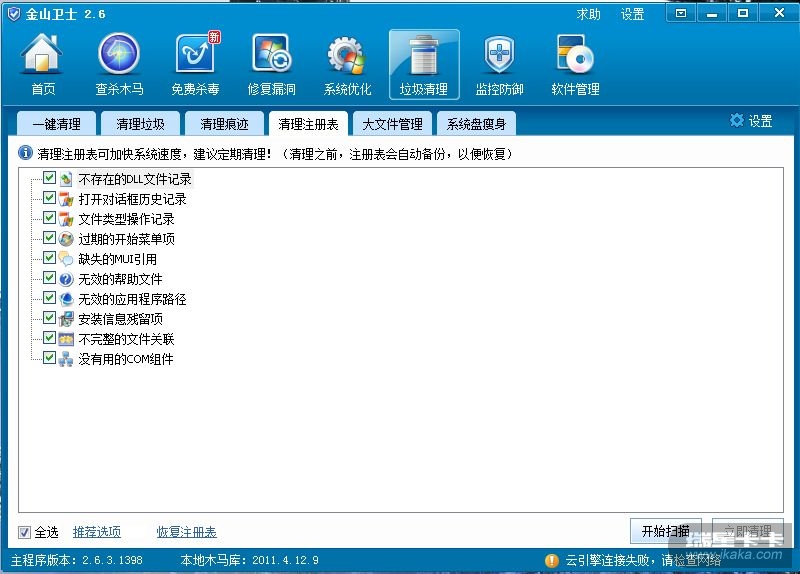This screenshot has width=800, height=574.
Task: Uncheck 不完整的文件关联 checkbox
Action: [x=49, y=337]
